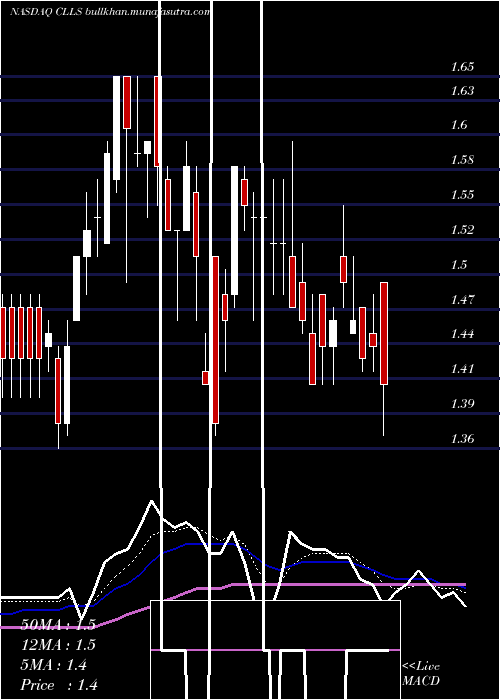Click the 1.41 price axis label
The height and width of the screenshot is (700, 500).
[462, 369]
